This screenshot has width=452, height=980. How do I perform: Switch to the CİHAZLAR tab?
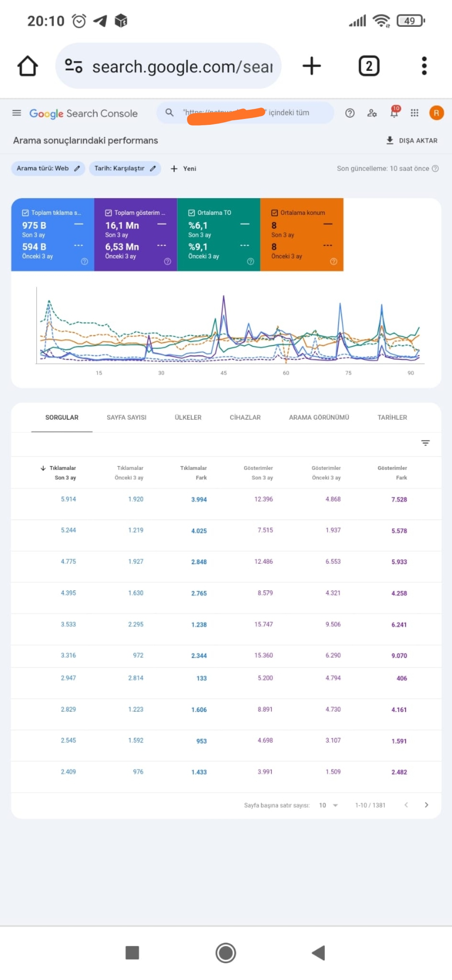(x=245, y=418)
